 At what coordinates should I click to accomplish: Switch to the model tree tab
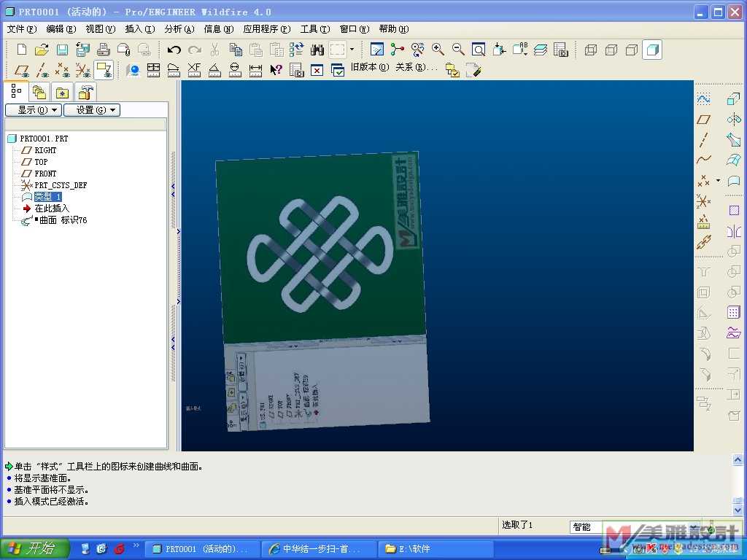(x=17, y=91)
